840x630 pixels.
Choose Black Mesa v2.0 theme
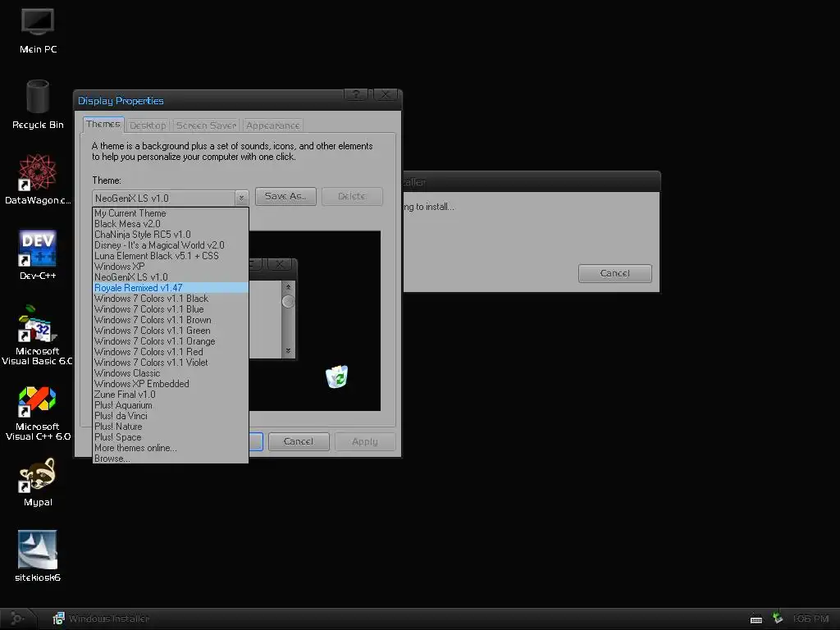[171, 224]
